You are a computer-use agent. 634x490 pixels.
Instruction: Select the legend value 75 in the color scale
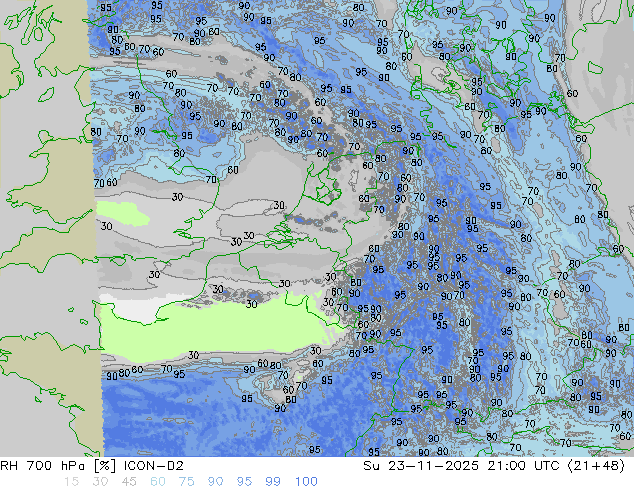pos(186,482)
